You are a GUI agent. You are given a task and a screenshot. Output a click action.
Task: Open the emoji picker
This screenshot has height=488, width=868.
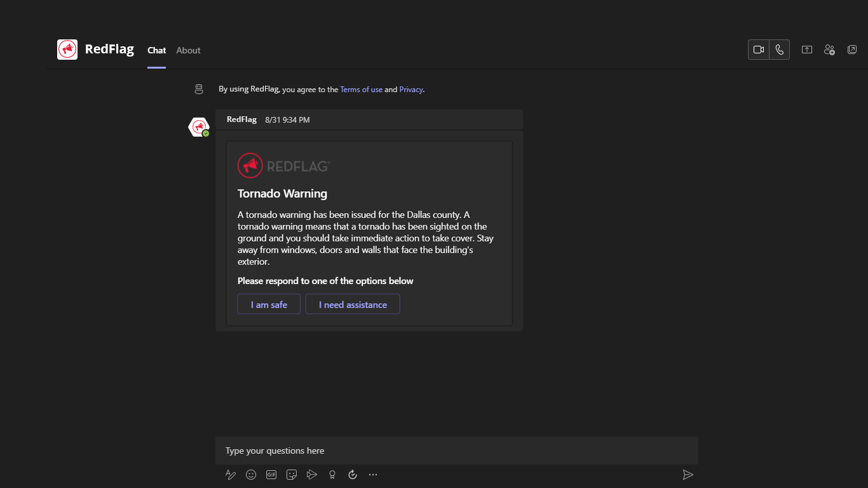(x=251, y=475)
